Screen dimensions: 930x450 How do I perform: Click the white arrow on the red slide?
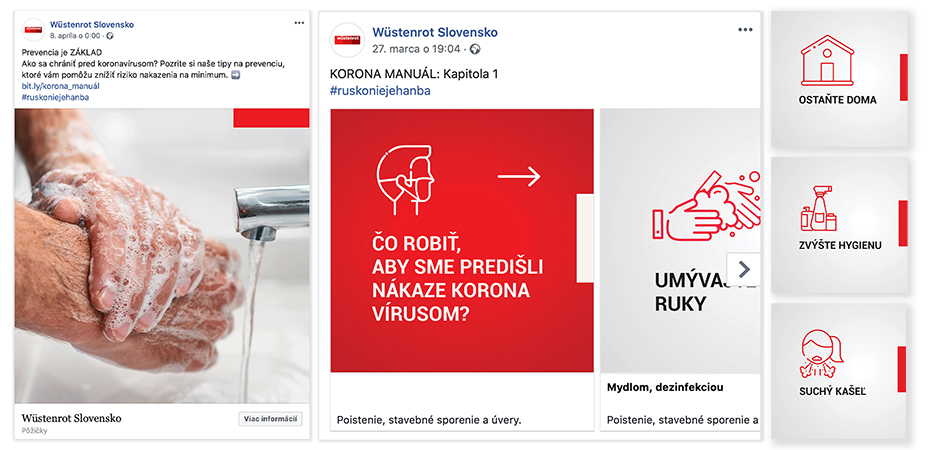pos(519,176)
